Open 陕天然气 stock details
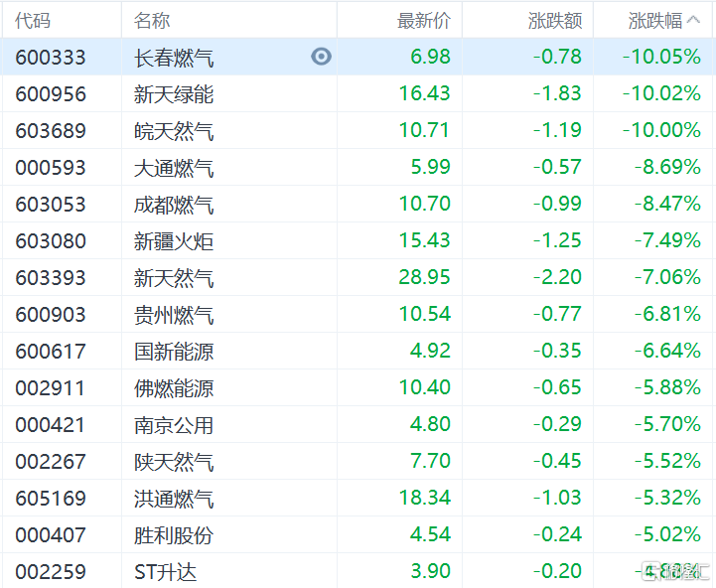Screen dimensions: 716x588 tap(174, 462)
